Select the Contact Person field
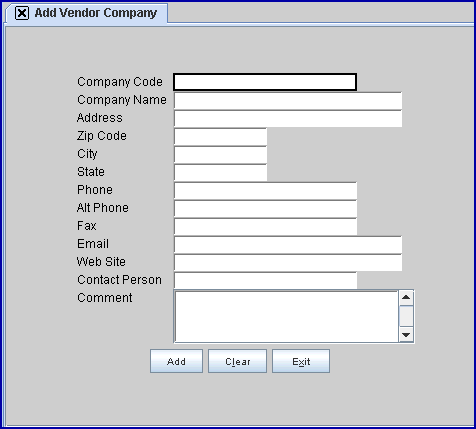Viewport: 476px width, 429px height. [x=265, y=280]
